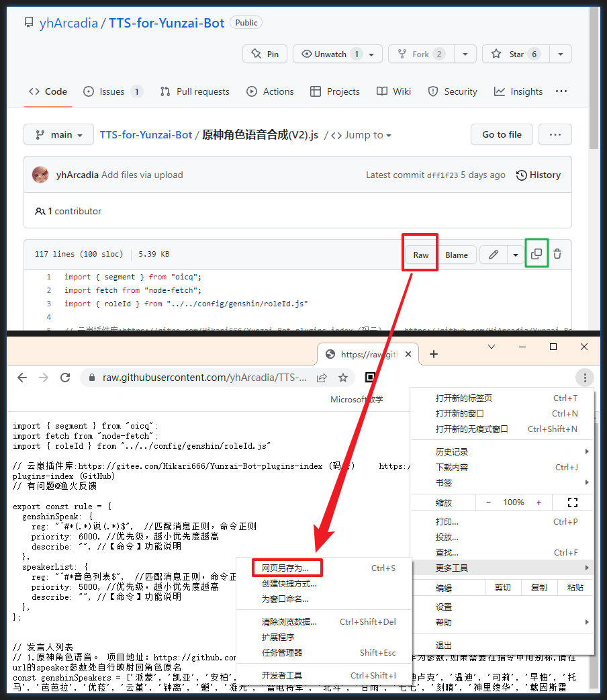Image resolution: width=607 pixels, height=700 pixels.
Task: Open the Insights tab
Action: pyautogui.click(x=518, y=91)
